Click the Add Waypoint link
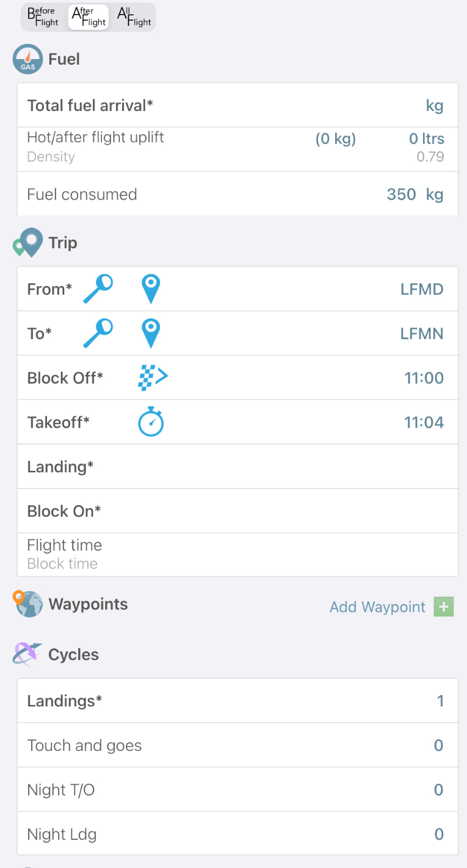Screen dimensions: 467x868 377,607
